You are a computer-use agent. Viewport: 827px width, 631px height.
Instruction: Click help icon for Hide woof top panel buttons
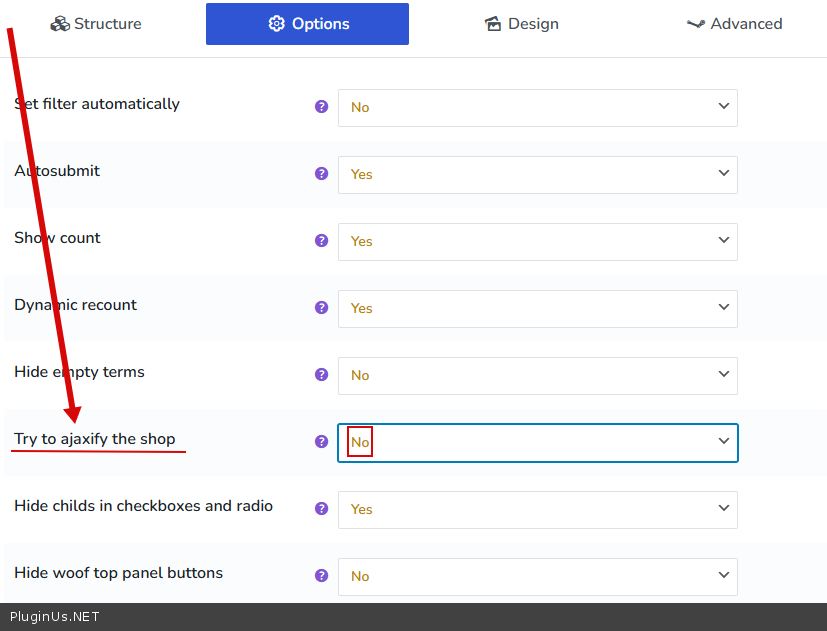coord(321,575)
